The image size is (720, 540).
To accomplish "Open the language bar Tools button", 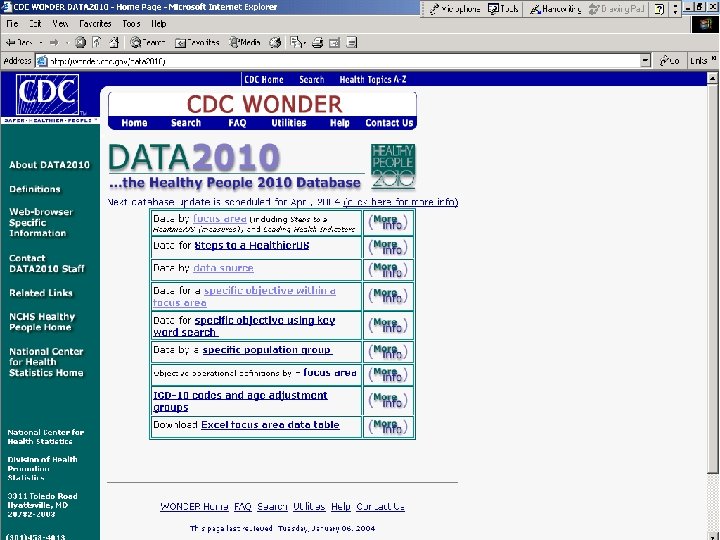I will pyautogui.click(x=504, y=9).
